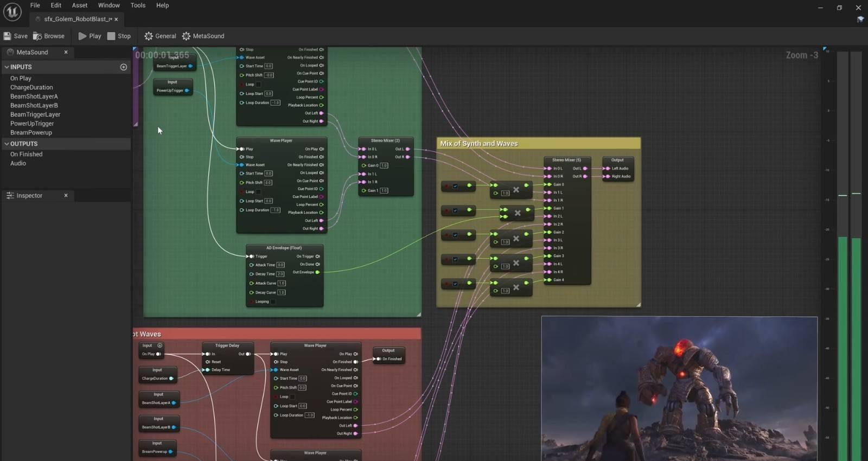The image size is (868, 461).
Task: Open General settings from the toolbar
Action: tap(161, 36)
